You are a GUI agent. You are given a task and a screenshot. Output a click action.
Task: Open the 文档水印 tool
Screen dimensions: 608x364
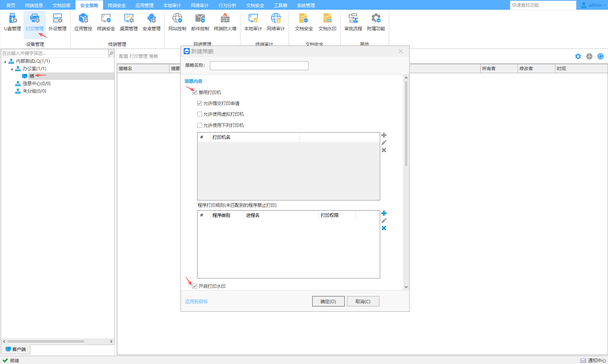(327, 22)
